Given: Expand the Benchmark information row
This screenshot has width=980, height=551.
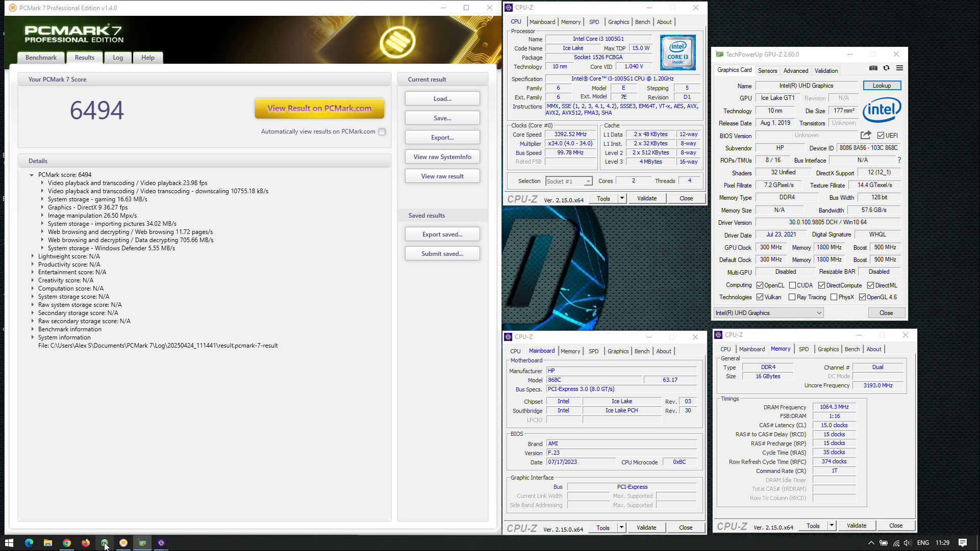Looking at the screenshot, I should (33, 329).
